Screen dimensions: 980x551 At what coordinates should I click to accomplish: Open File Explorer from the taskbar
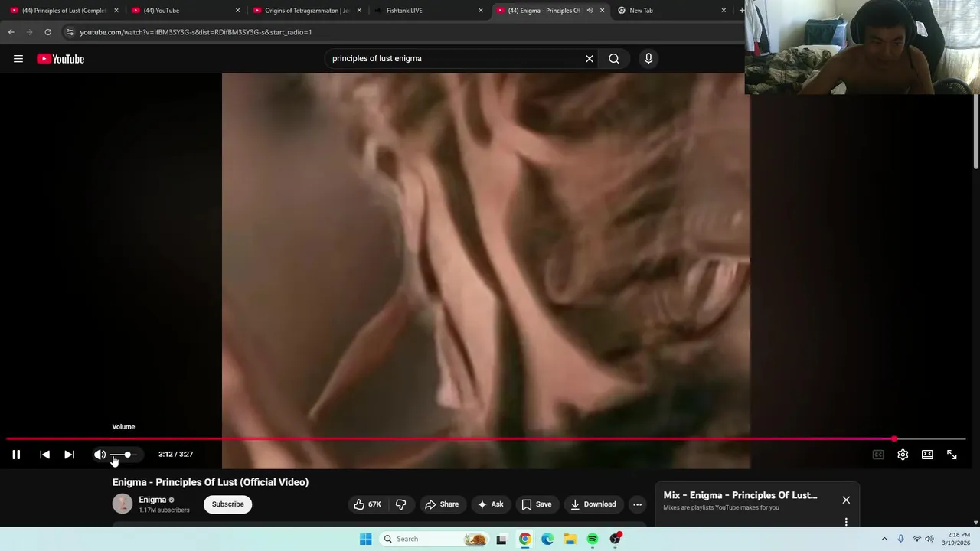click(570, 539)
